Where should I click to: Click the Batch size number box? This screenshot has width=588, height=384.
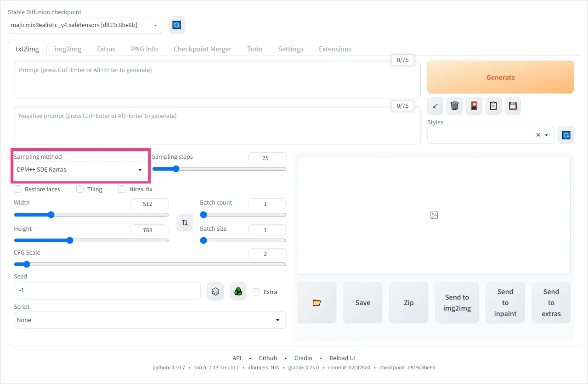coord(267,230)
